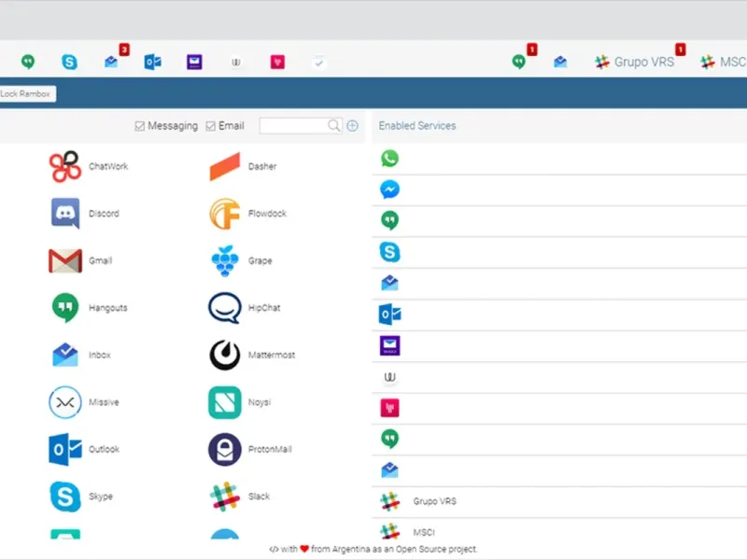Click the ChatWork label text
Image resolution: width=747 pixels, height=560 pixels.
click(x=108, y=166)
